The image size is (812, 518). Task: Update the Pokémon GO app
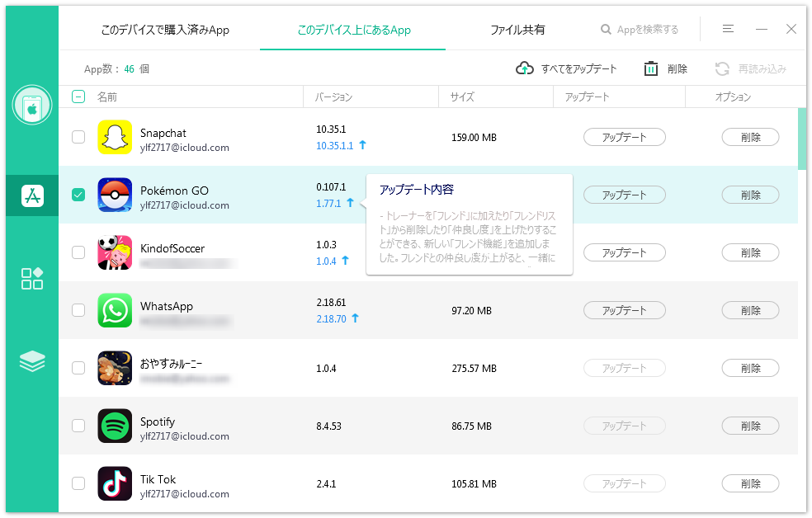pyautogui.click(x=625, y=195)
